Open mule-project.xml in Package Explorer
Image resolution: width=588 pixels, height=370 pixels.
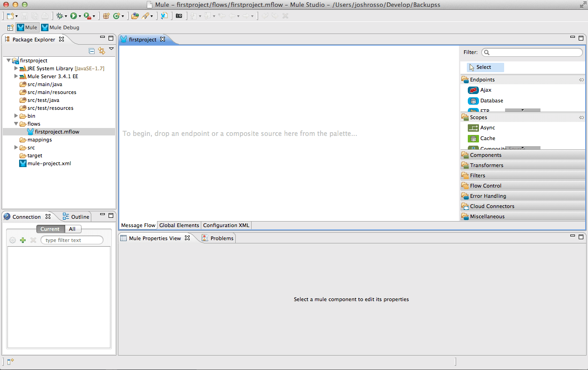point(49,163)
